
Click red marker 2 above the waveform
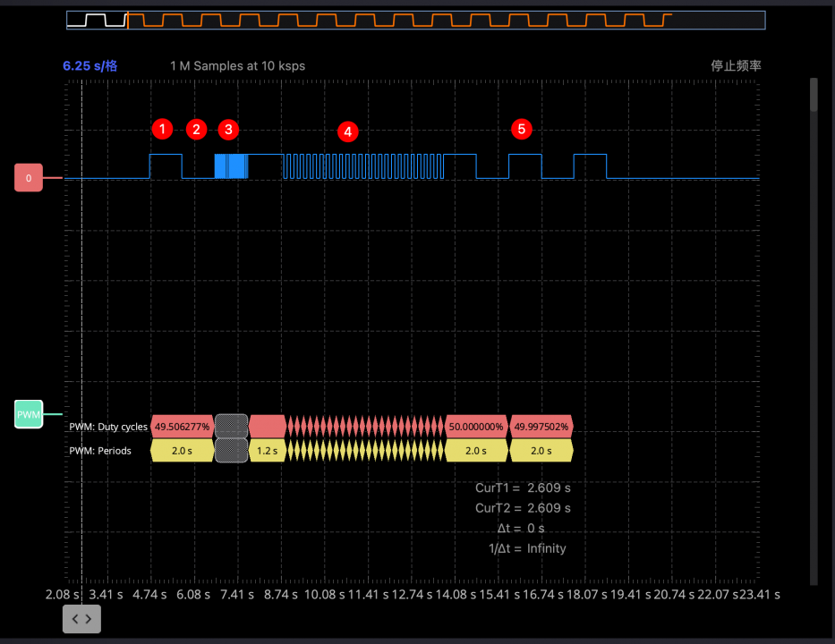196,129
